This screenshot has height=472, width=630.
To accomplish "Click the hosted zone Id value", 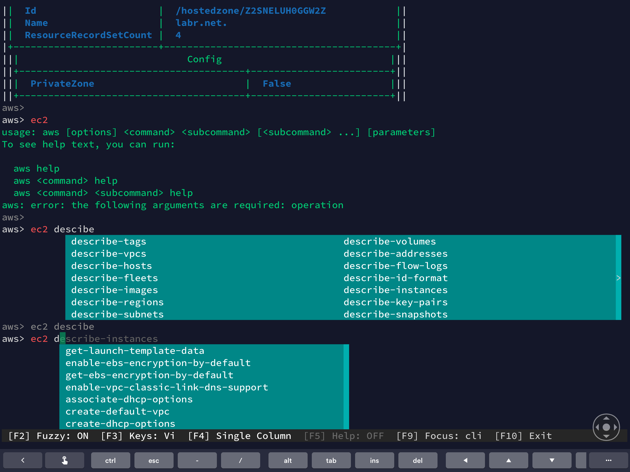I will click(251, 11).
